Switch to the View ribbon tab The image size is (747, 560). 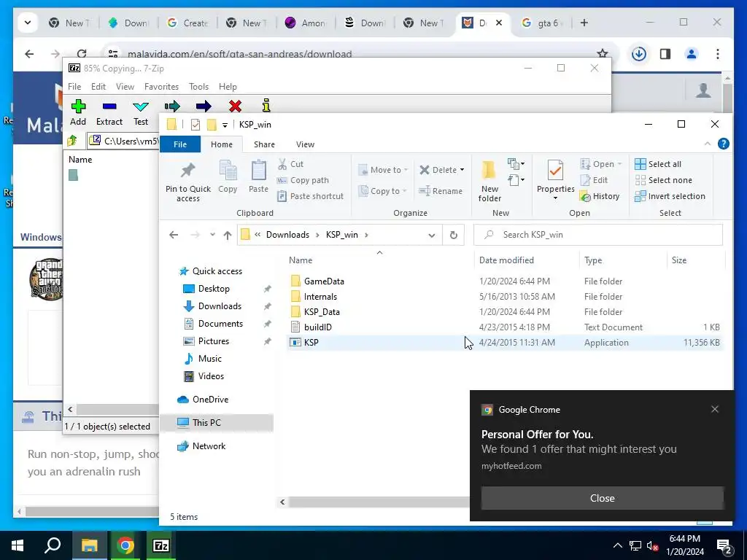pyautogui.click(x=305, y=144)
